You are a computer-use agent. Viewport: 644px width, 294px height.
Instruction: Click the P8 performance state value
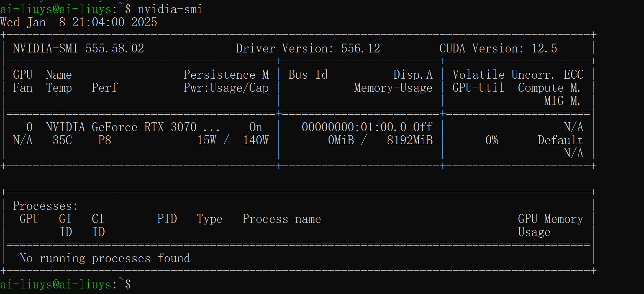click(x=105, y=140)
